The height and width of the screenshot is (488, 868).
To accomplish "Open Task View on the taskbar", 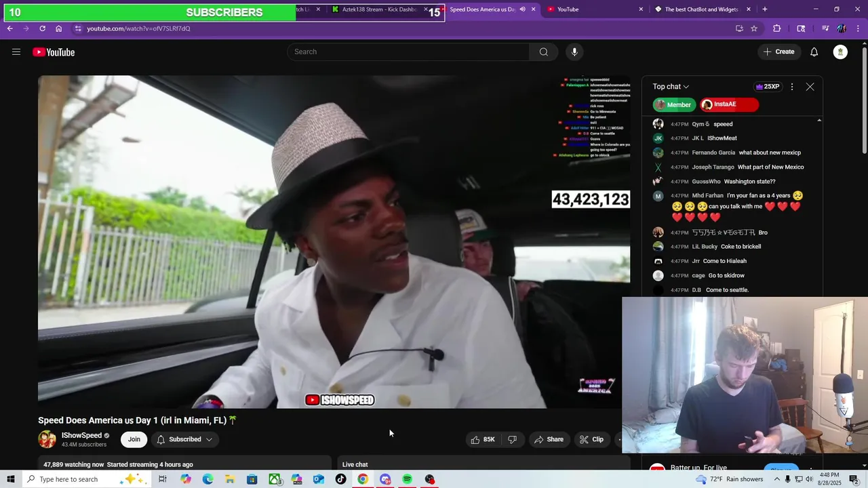I will pos(163,479).
